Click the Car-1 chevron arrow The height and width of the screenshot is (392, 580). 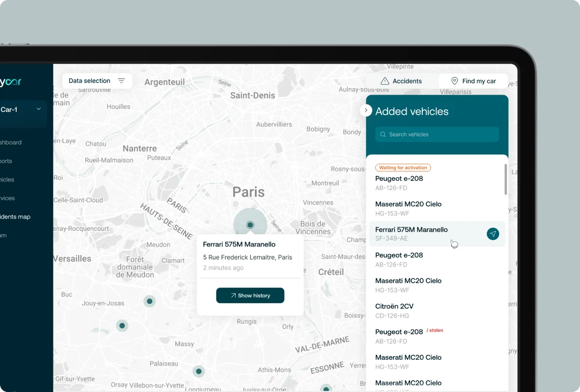pos(39,109)
